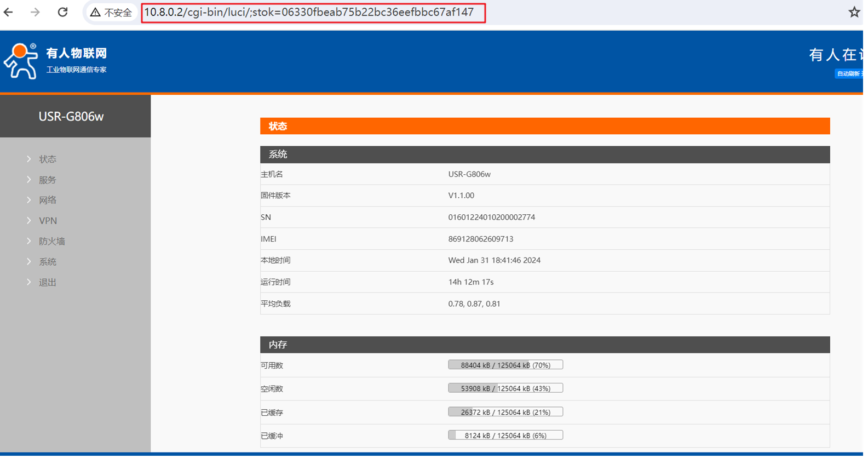The width and height of the screenshot is (868, 458).
Task: Click the USR IoT running-man logo
Action: [x=21, y=61]
